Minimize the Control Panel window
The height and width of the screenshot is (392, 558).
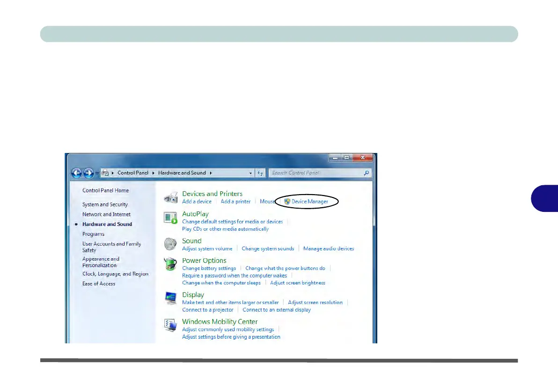coord(335,158)
